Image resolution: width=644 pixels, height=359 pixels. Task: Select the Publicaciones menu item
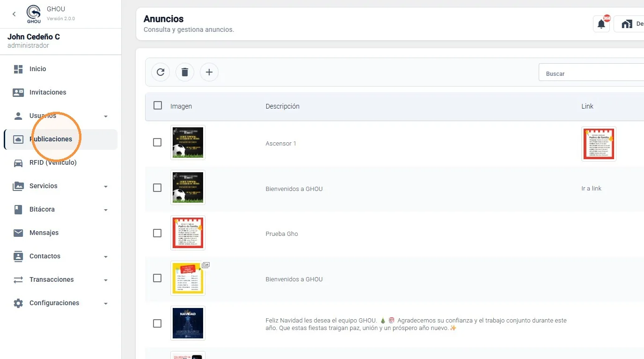click(x=60, y=139)
